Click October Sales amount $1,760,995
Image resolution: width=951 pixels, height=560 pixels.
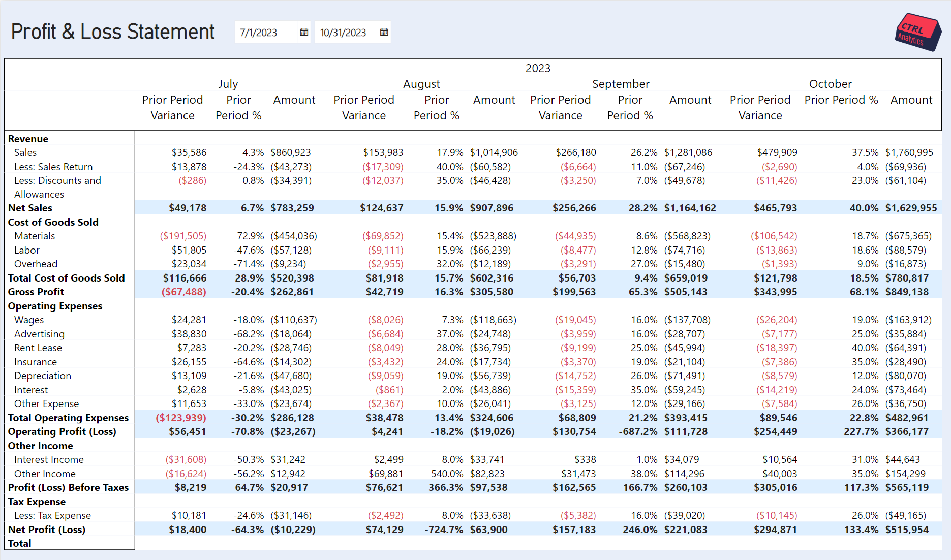[x=909, y=152]
